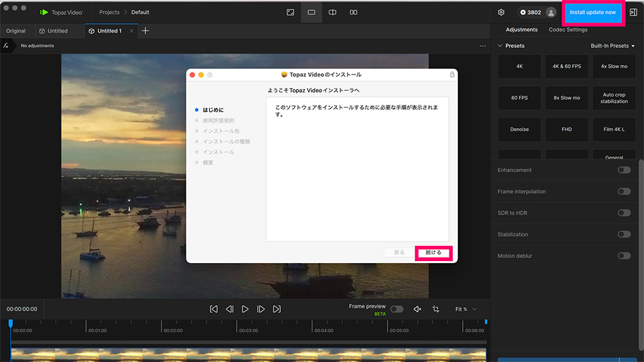Click the credits count 3802
The width and height of the screenshot is (644, 362).
click(x=530, y=13)
